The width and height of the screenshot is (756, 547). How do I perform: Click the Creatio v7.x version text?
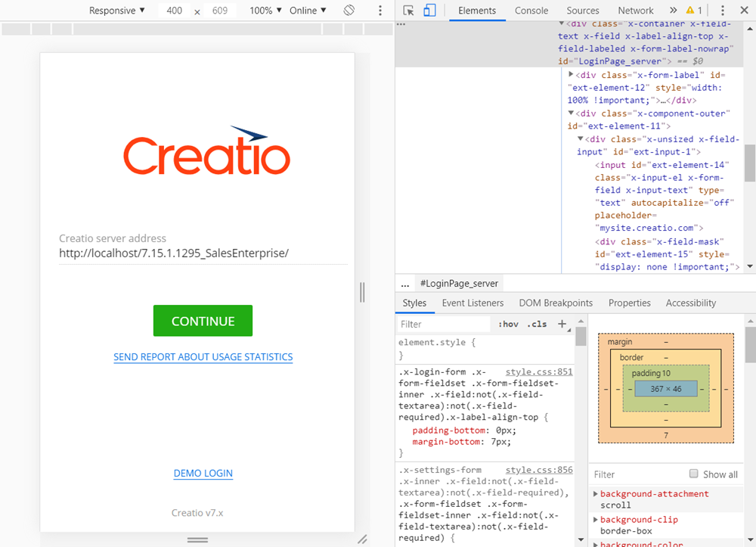point(197,513)
